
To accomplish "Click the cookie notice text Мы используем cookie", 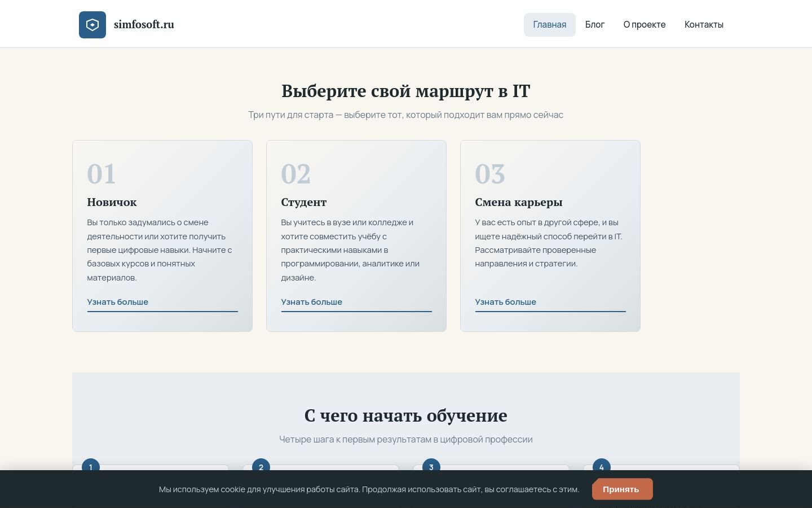I will click(x=369, y=489).
